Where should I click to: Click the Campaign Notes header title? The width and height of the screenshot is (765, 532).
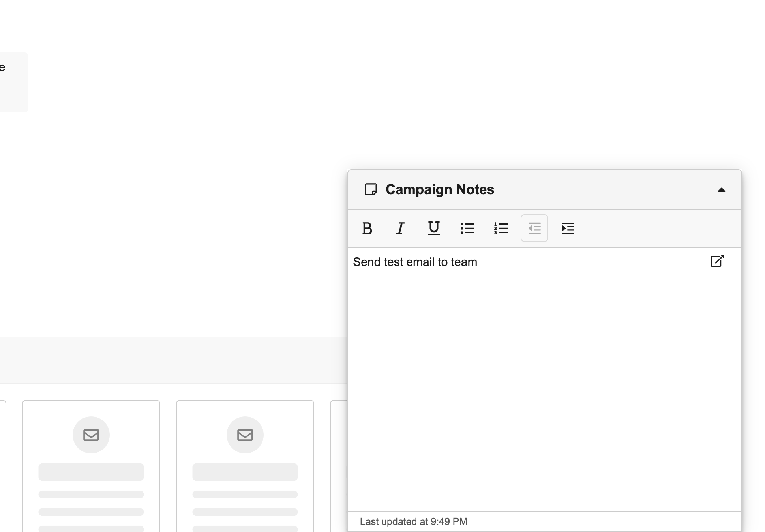click(440, 189)
